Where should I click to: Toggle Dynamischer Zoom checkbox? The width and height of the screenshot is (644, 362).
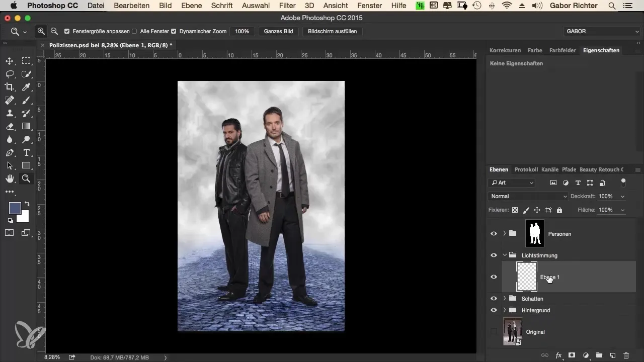[174, 31]
